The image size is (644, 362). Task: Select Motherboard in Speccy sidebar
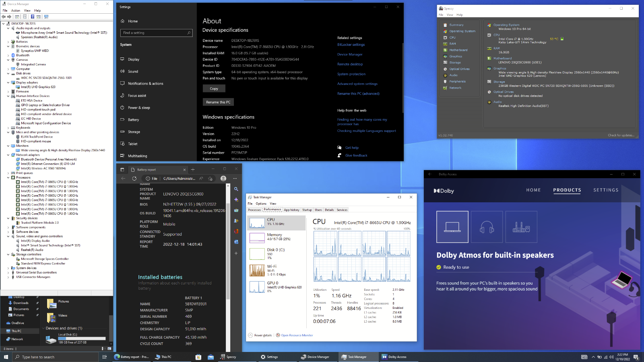coord(458,50)
